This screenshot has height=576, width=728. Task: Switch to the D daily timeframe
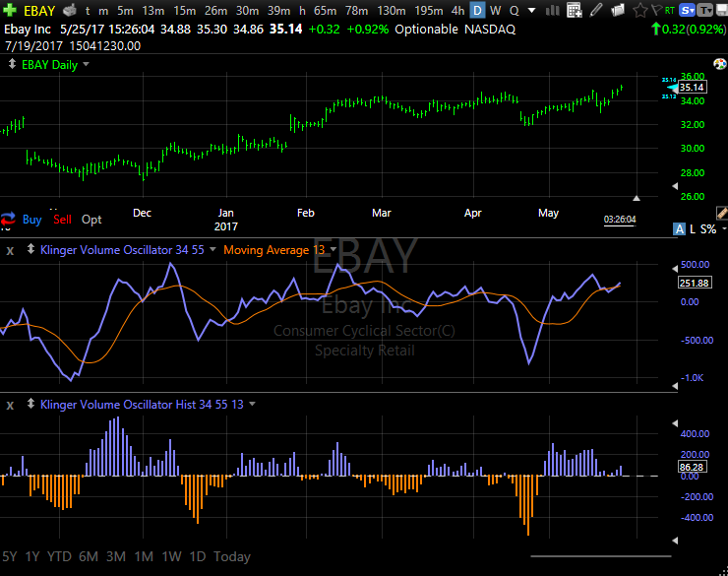pos(477,10)
